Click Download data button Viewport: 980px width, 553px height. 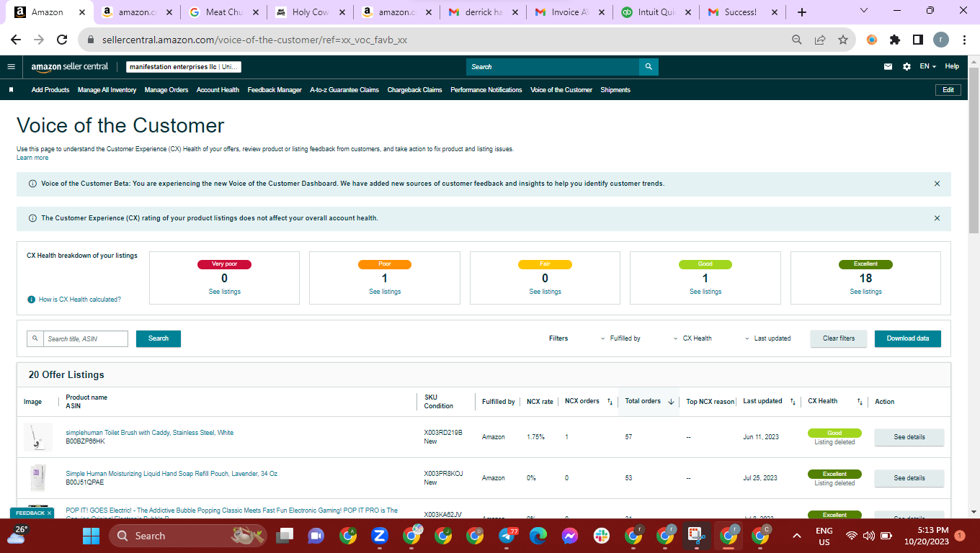(x=908, y=338)
